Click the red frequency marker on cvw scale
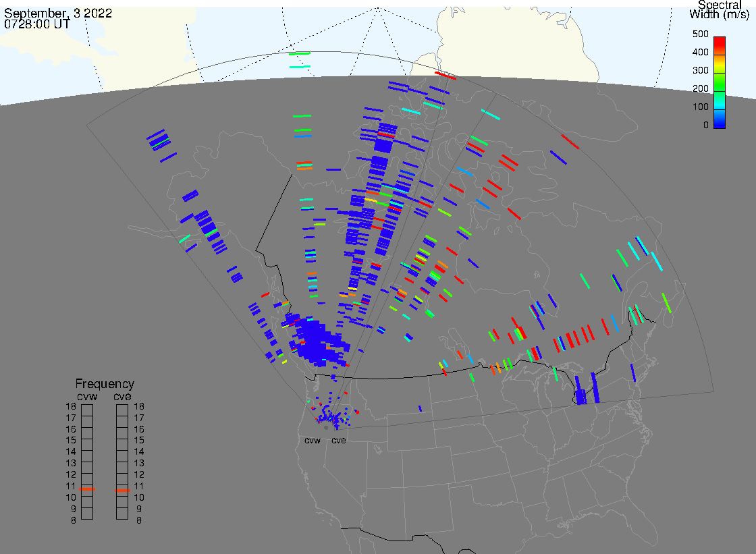756x554 pixels. coord(87,489)
